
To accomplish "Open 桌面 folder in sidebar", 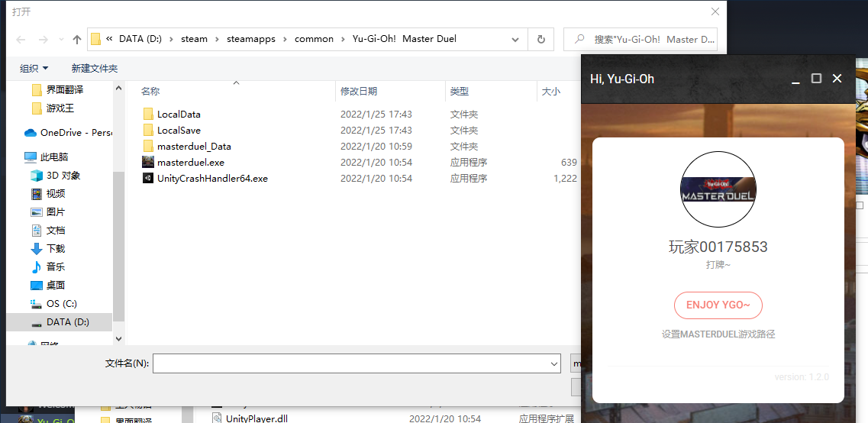I will coord(48,285).
